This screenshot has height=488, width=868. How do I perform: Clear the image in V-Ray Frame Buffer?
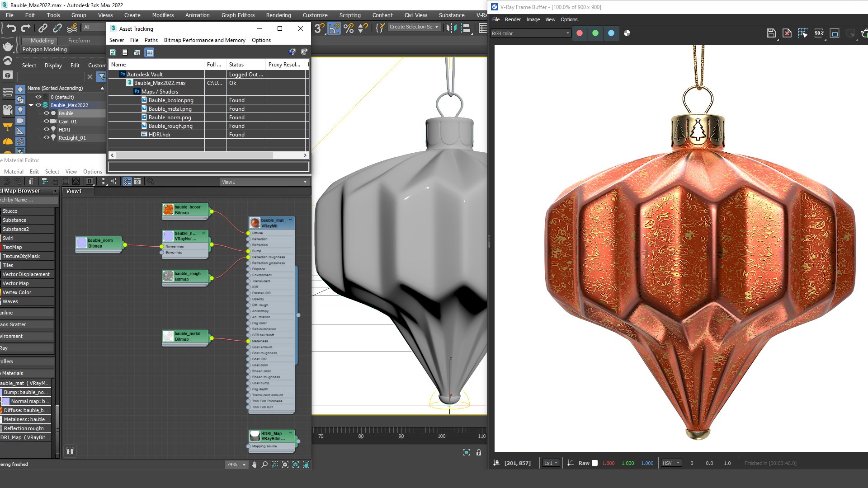[x=787, y=33]
